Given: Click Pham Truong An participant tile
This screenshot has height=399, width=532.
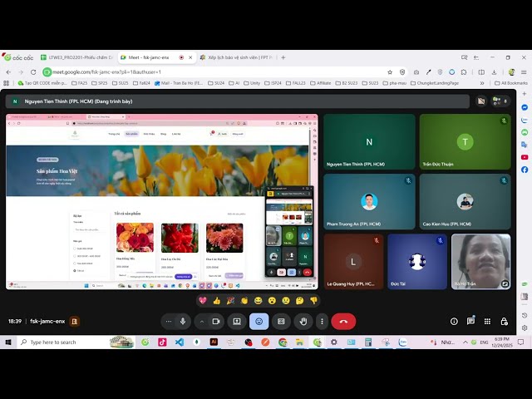Looking at the screenshot, I should [x=369, y=201].
